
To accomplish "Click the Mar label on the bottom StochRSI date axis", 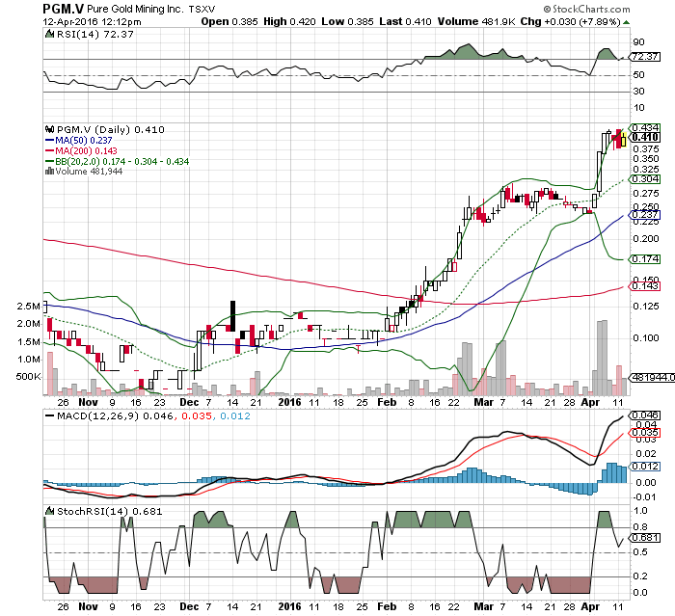I will click(483, 606).
